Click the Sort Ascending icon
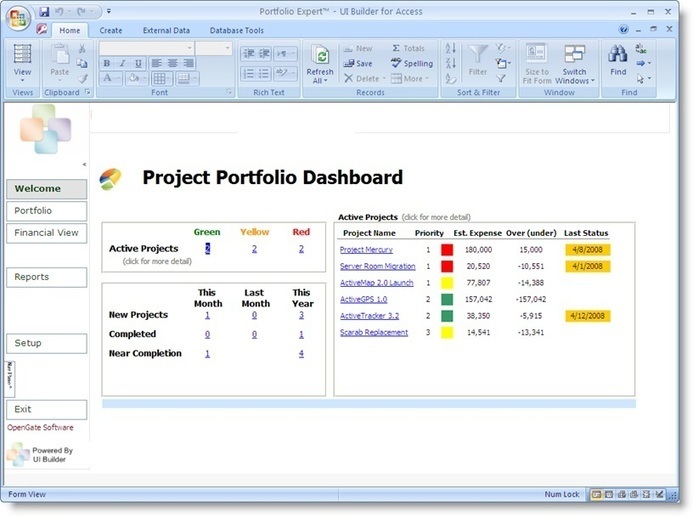 tap(450, 48)
